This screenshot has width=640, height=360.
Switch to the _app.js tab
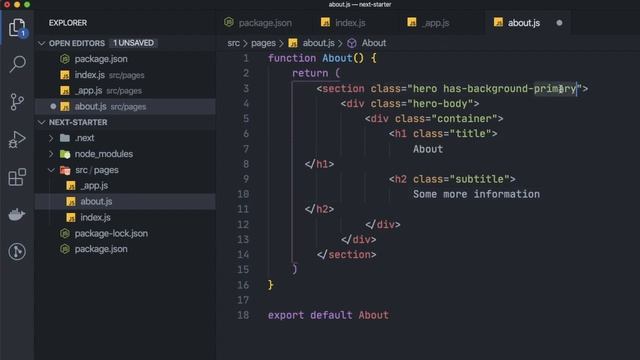[436, 23]
